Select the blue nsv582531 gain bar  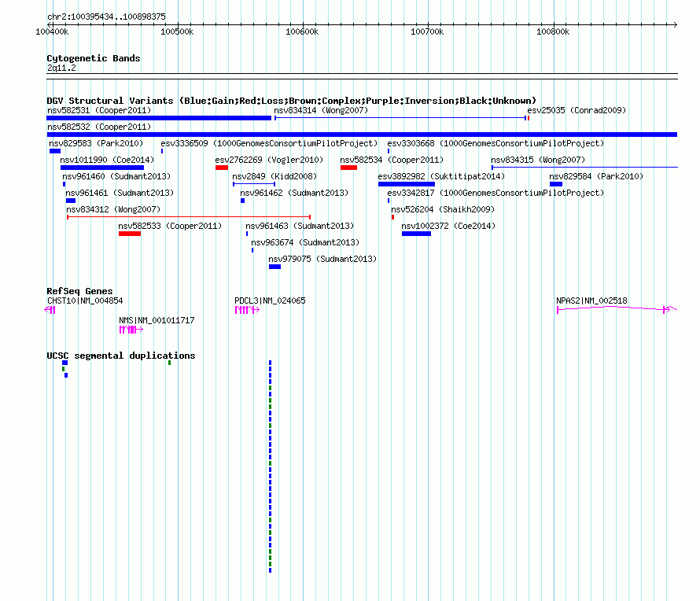pyautogui.click(x=159, y=118)
